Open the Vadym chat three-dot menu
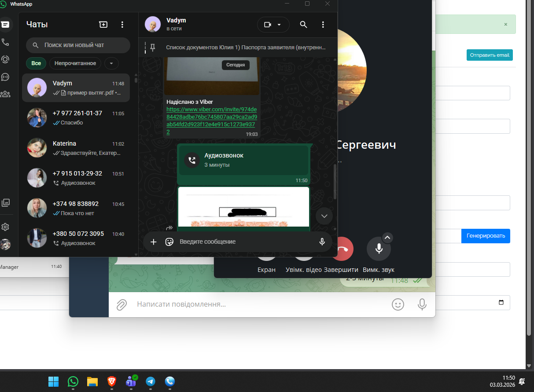The width and height of the screenshot is (534, 392). [323, 25]
